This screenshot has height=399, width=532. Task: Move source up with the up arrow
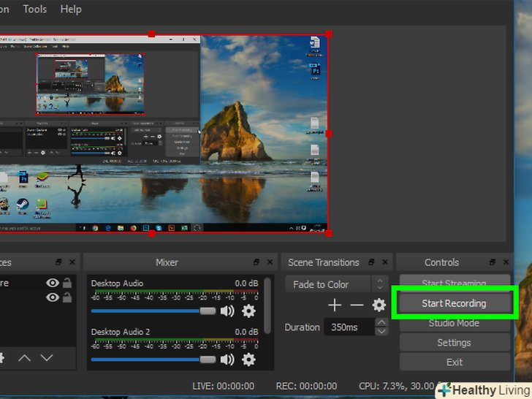click(x=24, y=357)
